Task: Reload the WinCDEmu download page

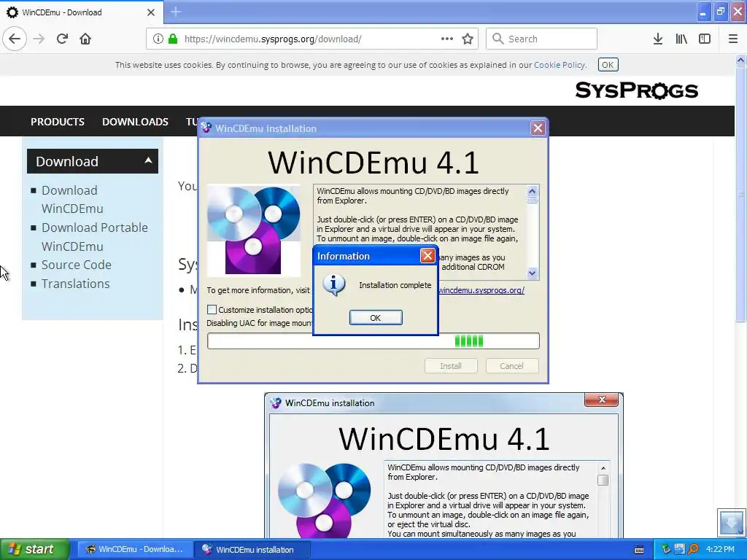Action: 62,39
